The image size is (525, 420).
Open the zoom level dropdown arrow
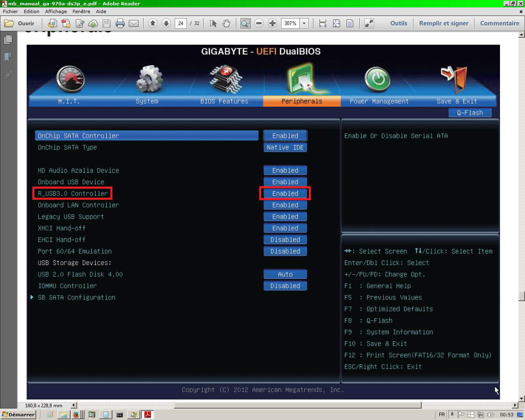point(304,23)
